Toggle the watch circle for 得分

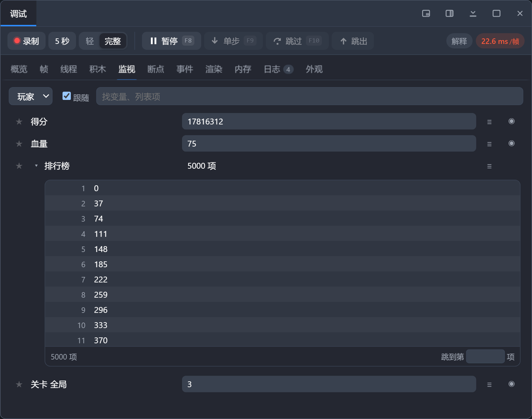[x=512, y=121]
